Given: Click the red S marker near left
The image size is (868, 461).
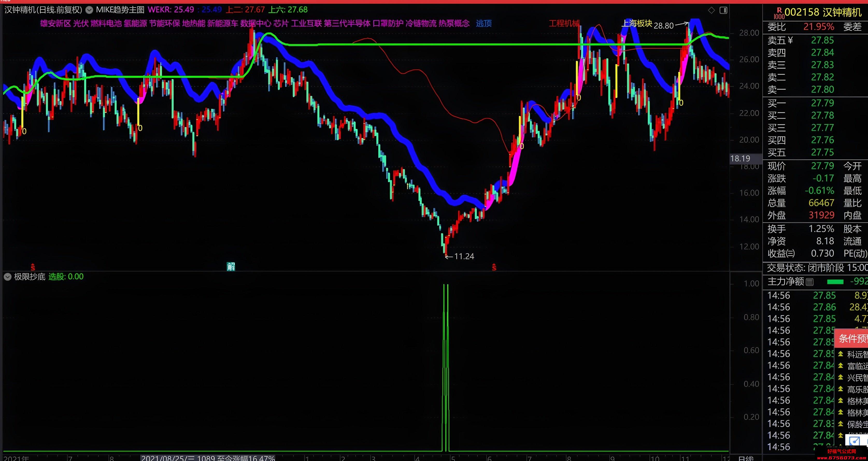Looking at the screenshot, I should pyautogui.click(x=33, y=267).
